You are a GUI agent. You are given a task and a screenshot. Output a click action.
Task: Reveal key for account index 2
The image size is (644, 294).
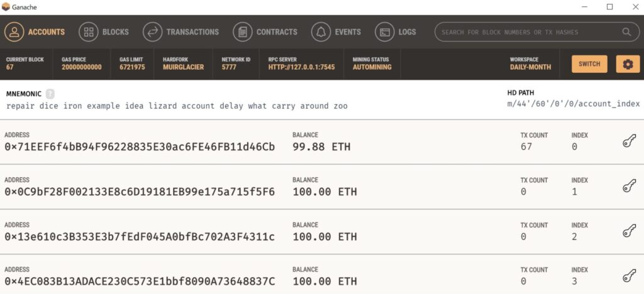point(629,232)
